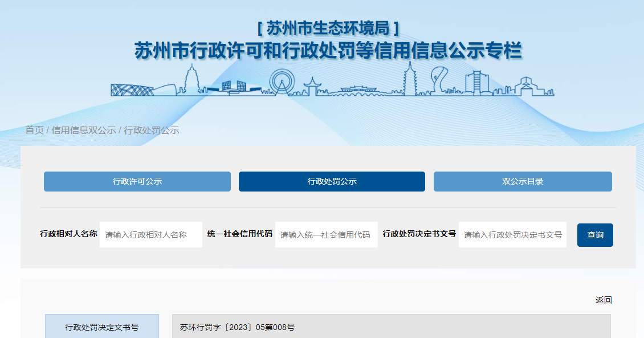Go to 首页 in the breadcrumb
Screen dimensions: 644x338
coord(35,130)
